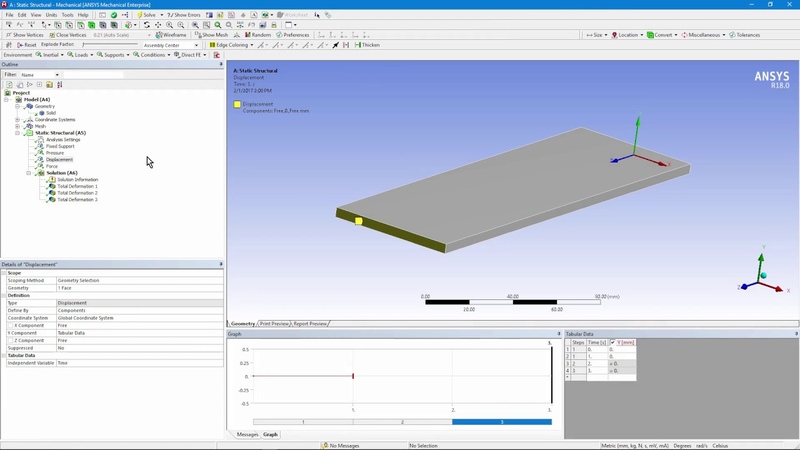Click the Wireframe display button
Viewport: 800px width, 450px height.
[x=171, y=35]
